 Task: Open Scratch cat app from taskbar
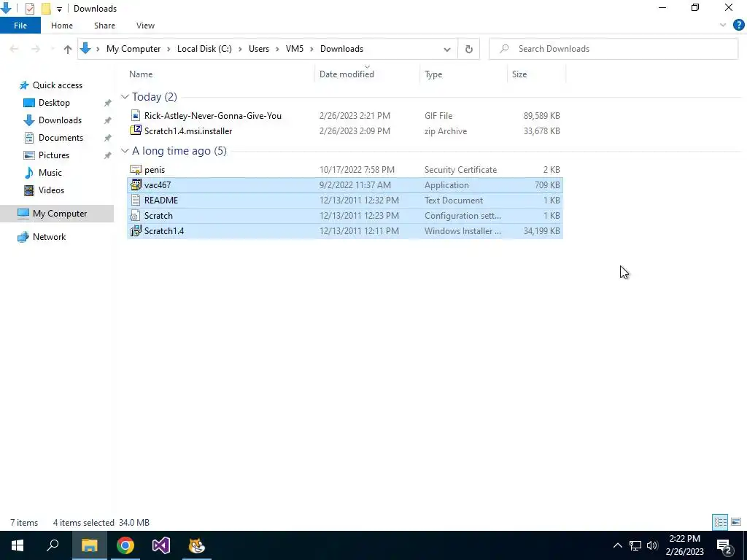pyautogui.click(x=197, y=545)
